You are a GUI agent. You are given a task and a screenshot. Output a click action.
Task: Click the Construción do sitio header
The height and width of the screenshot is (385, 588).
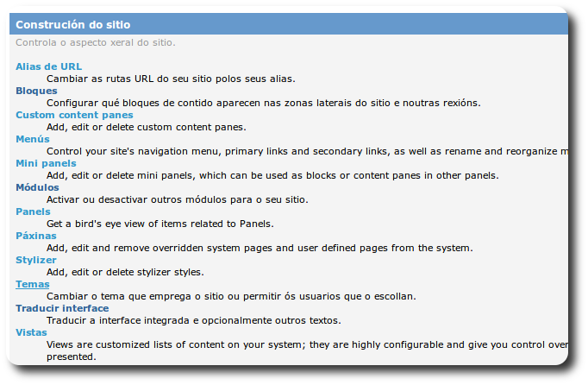coord(73,25)
